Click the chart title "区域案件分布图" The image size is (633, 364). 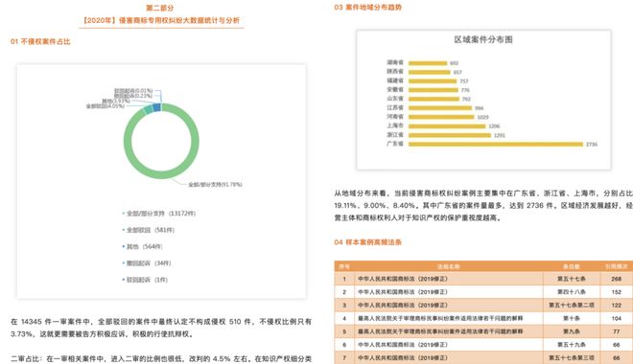483,39
